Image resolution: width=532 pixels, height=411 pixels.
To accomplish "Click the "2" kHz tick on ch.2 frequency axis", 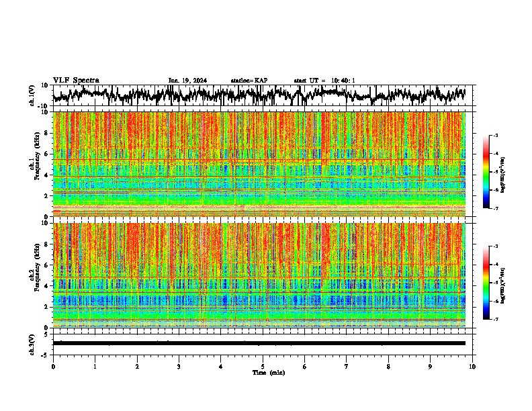I will point(46,307).
